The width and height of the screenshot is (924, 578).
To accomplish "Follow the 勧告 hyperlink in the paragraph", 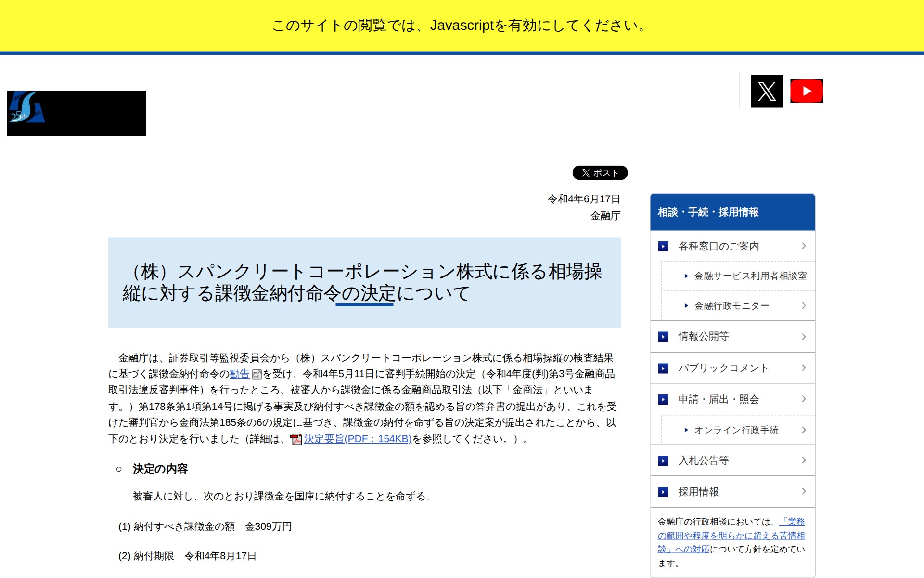I will [239, 374].
